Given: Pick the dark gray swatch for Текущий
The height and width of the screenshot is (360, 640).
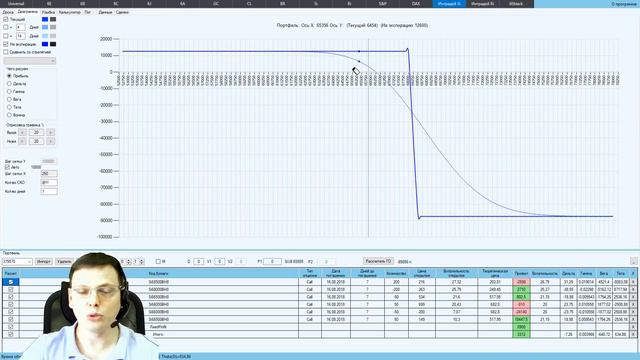Looking at the screenshot, I should coord(53,19).
